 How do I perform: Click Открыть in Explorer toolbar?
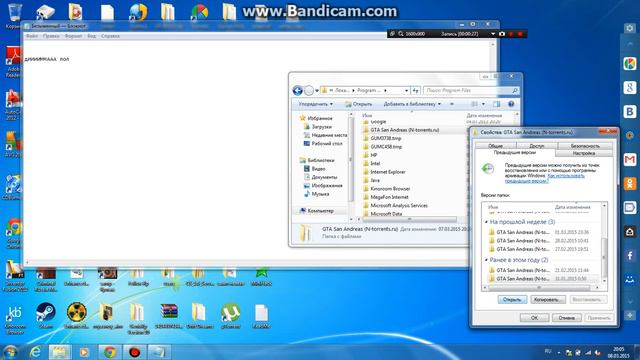359,104
